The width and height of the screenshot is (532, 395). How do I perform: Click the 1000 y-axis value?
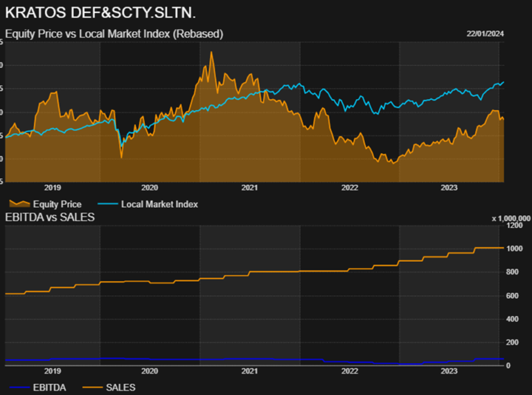(x=515, y=249)
